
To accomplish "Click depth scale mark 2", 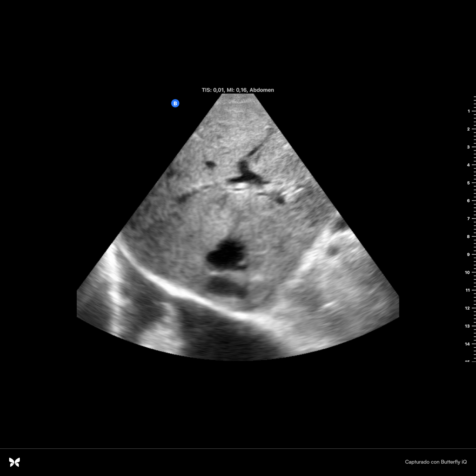I will pos(469,129).
